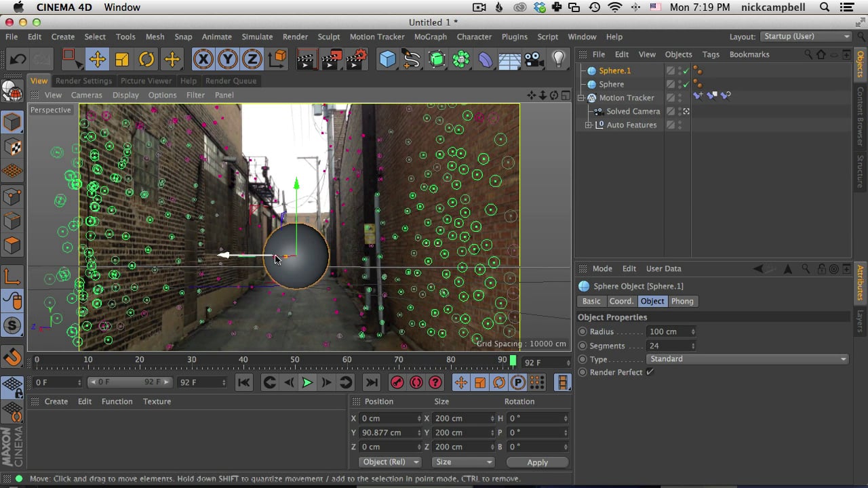
Task: Click the Radius input field
Action: (669, 331)
